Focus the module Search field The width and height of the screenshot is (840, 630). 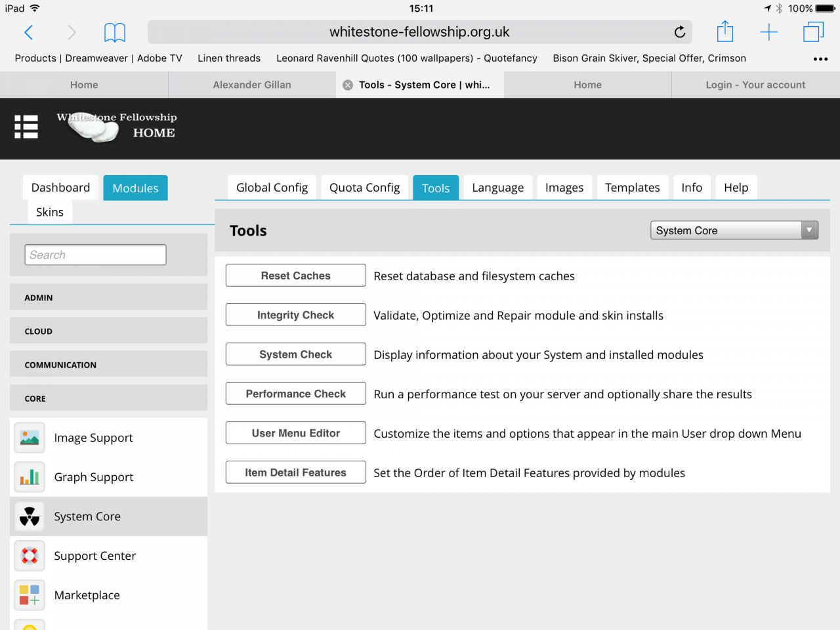coord(96,255)
